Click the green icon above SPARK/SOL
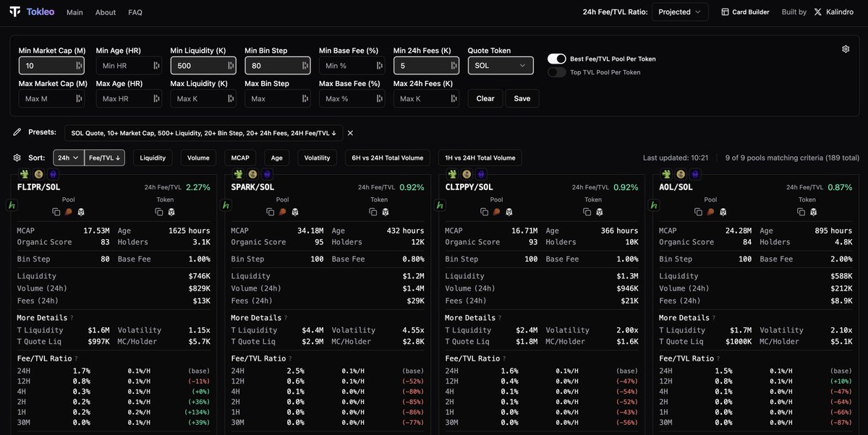The image size is (868, 435). coord(239,174)
